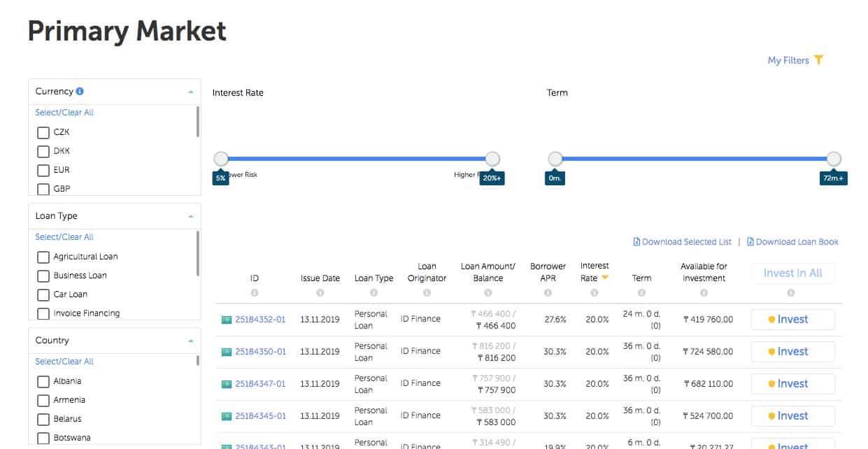868x449 pixels.
Task: Click the My Filters funnel icon
Action: [818, 60]
